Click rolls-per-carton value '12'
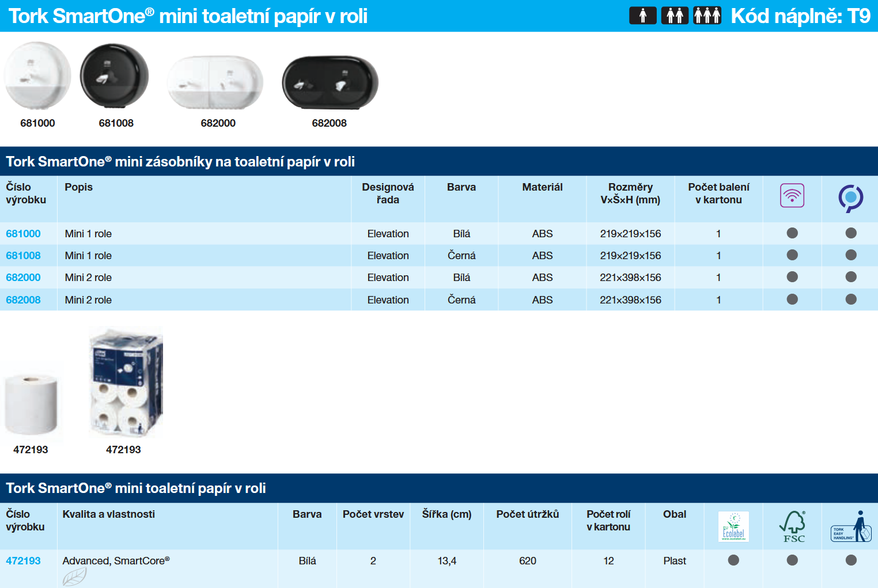878x588 pixels. click(608, 560)
